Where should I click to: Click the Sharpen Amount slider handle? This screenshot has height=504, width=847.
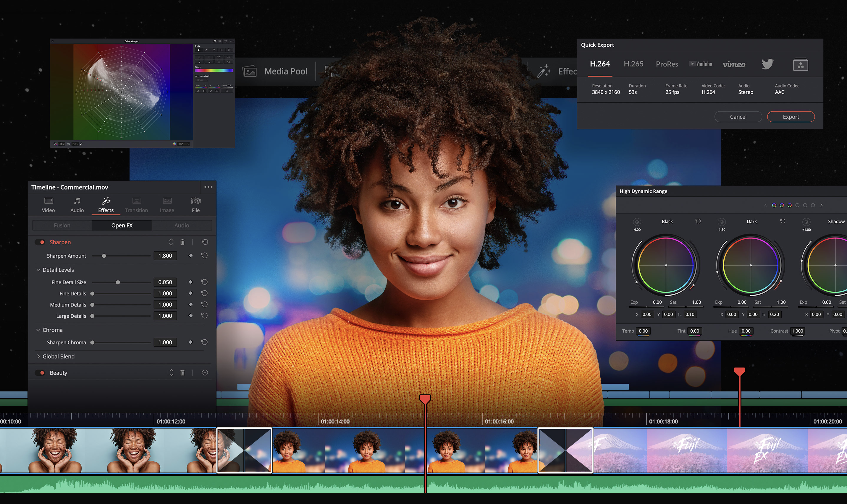pos(104,256)
